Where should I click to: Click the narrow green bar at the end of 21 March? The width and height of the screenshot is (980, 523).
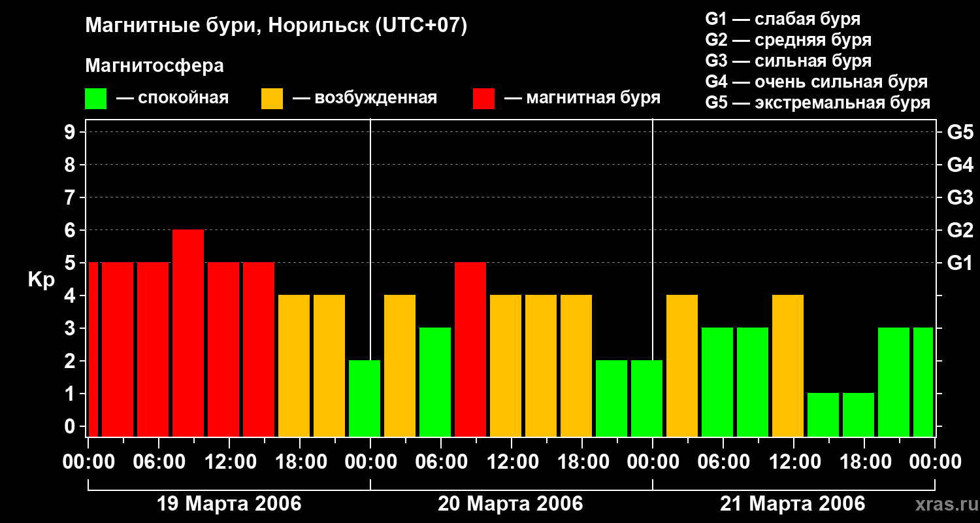tap(923, 382)
